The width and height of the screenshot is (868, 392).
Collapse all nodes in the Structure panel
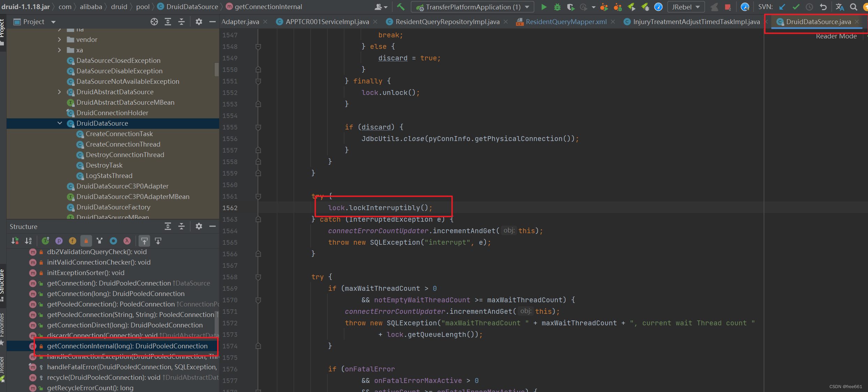click(181, 226)
